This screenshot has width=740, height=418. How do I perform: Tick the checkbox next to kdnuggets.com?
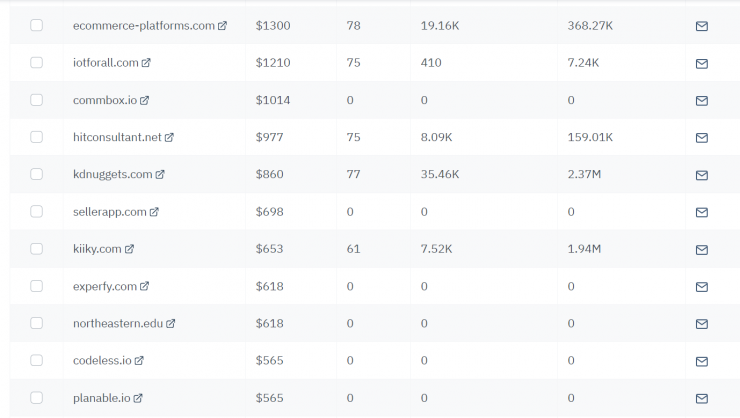pos(37,174)
